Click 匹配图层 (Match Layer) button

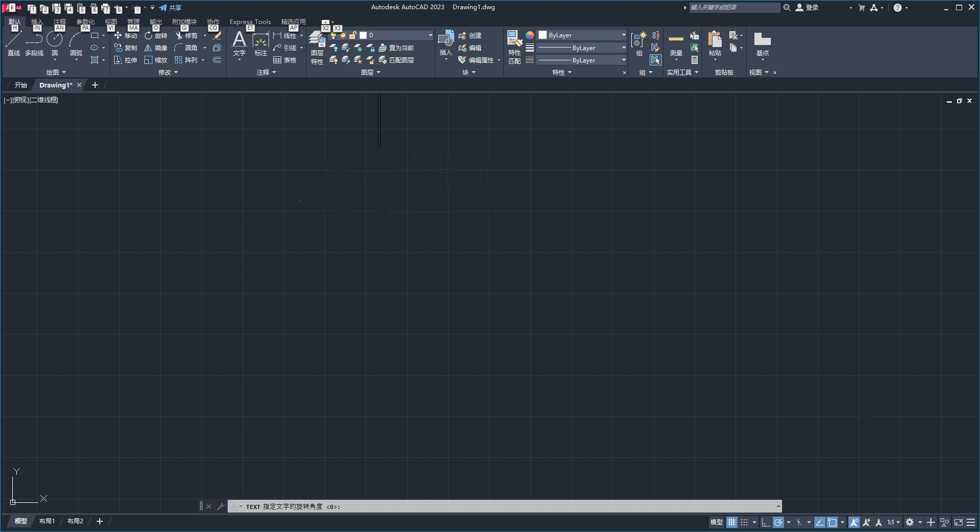(396, 60)
